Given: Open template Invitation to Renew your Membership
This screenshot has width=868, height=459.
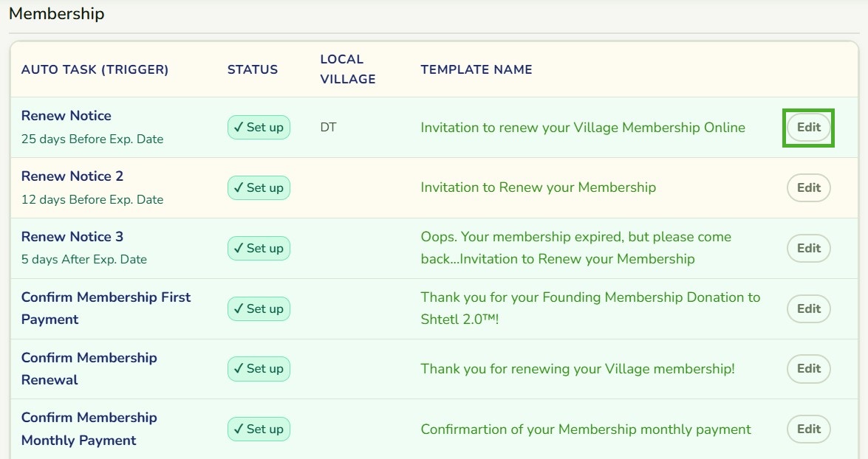Looking at the screenshot, I should [538, 187].
